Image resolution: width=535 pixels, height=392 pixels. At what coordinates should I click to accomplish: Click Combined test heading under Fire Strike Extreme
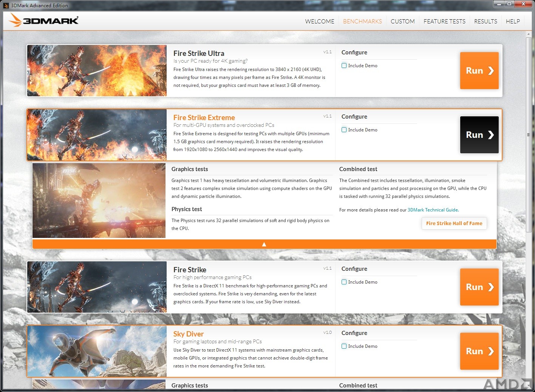pyautogui.click(x=358, y=169)
